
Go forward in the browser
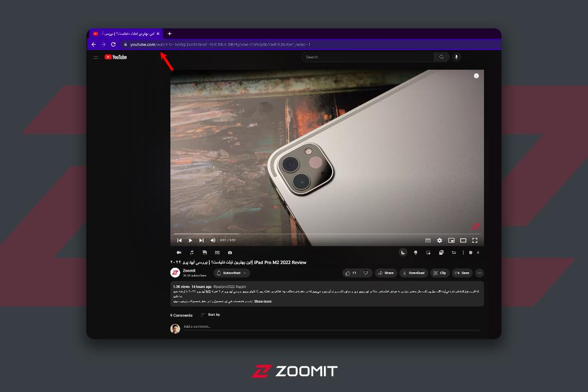103,44
